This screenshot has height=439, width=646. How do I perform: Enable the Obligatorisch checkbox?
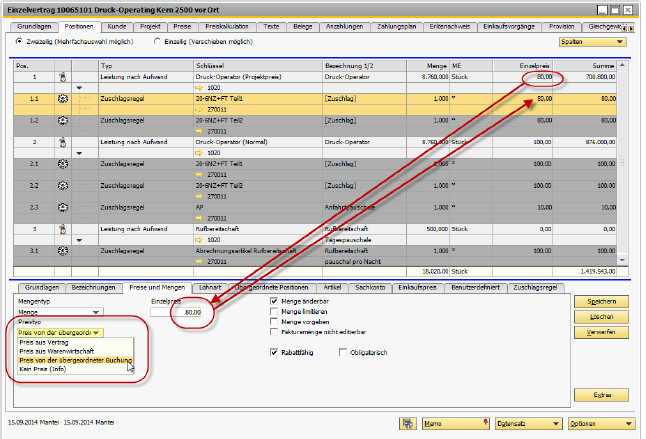tap(343, 352)
